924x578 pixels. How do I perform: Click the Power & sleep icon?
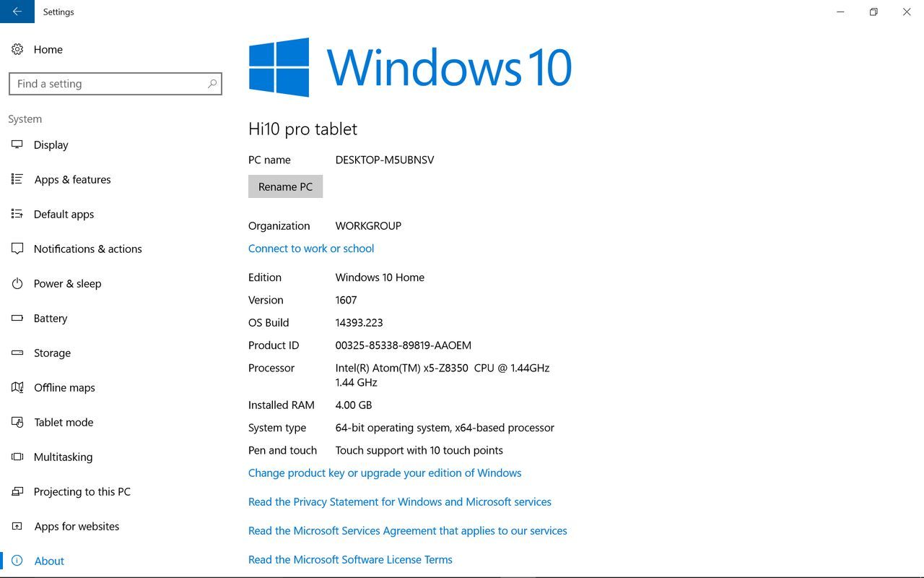click(x=17, y=283)
